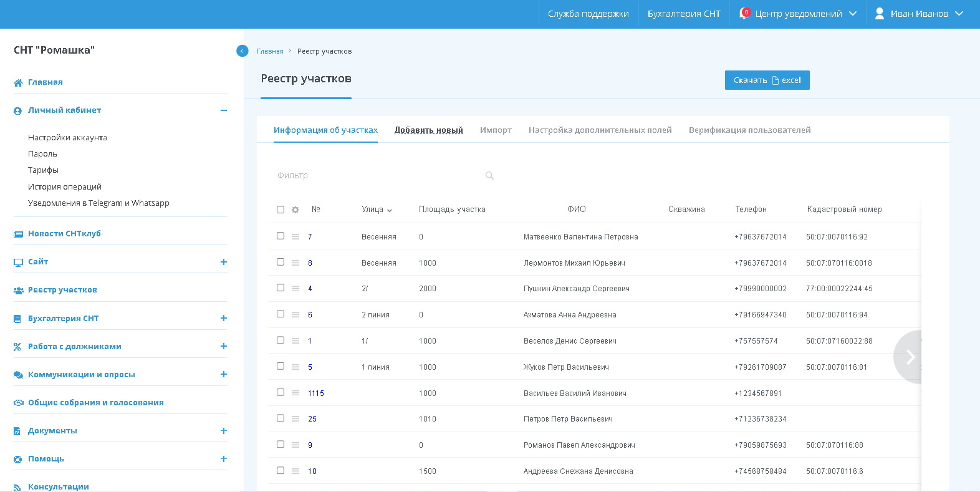This screenshot has height=492, width=980.
Task: Expand Коммуникации и опросы plus sign
Action: click(224, 374)
